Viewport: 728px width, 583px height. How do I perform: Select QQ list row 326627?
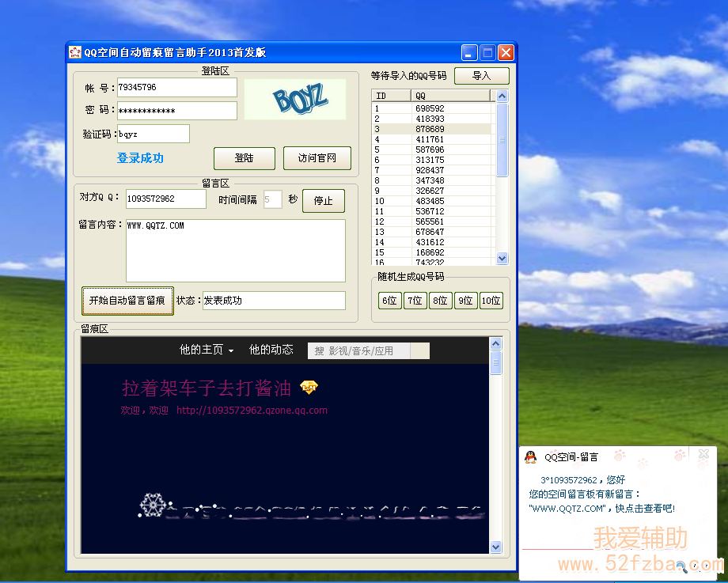click(432, 191)
